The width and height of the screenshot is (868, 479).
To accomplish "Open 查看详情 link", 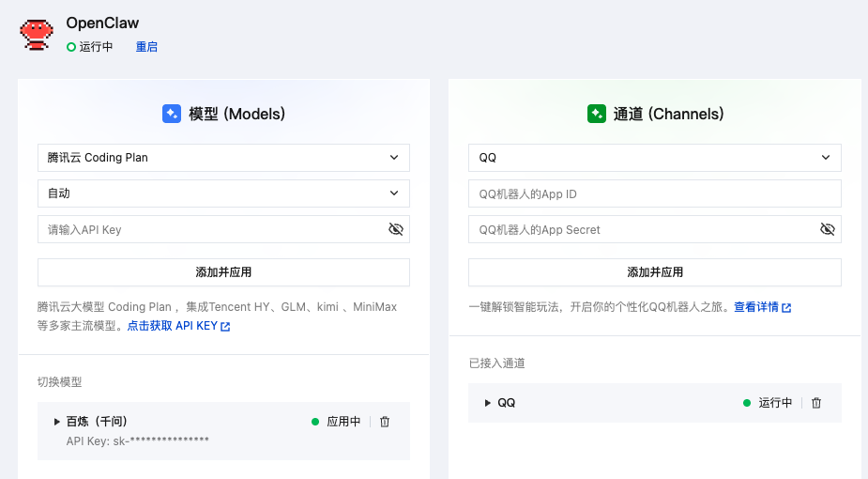I will coord(756,307).
